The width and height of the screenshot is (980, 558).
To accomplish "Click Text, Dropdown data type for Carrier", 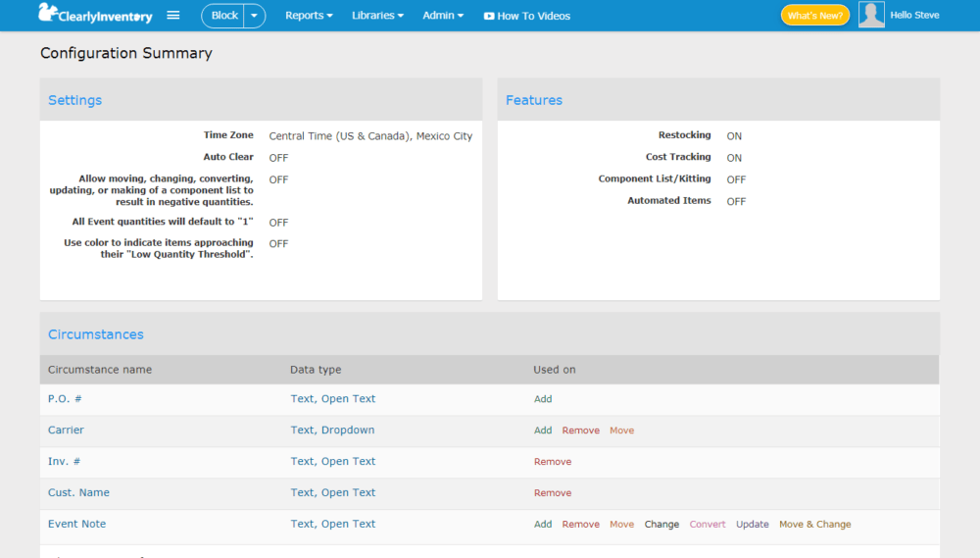I will pos(332,430).
